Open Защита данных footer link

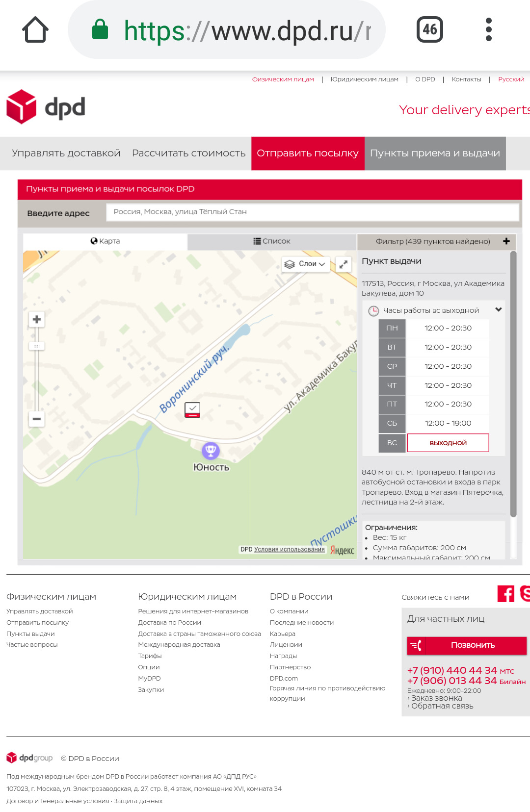click(x=138, y=801)
